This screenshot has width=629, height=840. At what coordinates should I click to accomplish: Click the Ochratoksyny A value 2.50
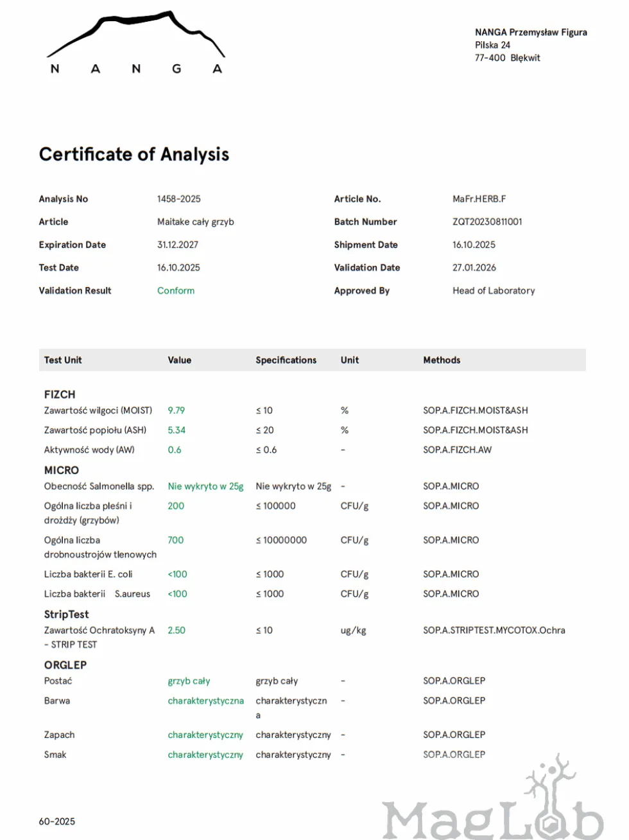click(x=177, y=631)
